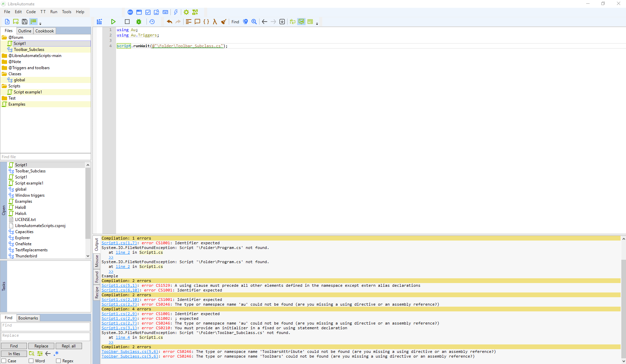Click the Replace text input field

[x=46, y=337]
